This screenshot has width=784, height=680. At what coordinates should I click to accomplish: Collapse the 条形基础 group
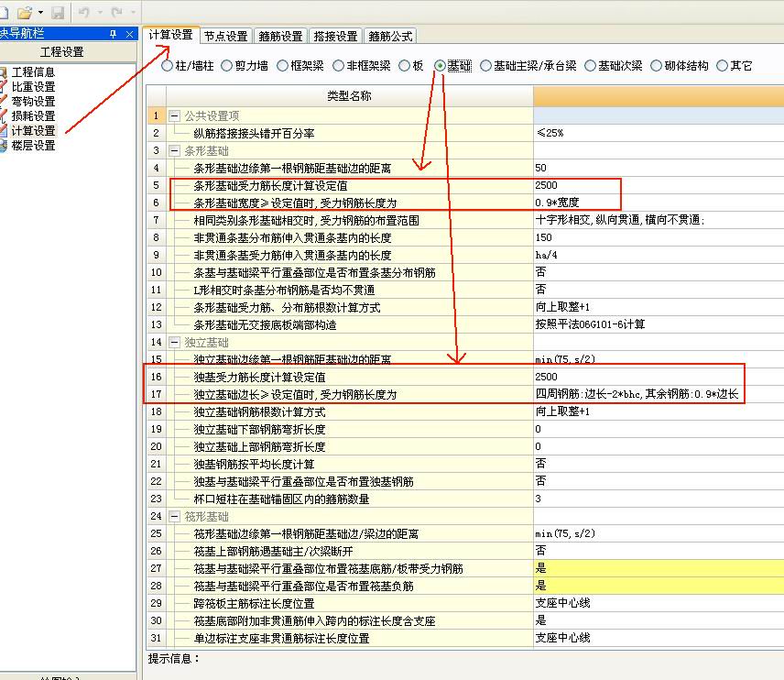(174, 150)
